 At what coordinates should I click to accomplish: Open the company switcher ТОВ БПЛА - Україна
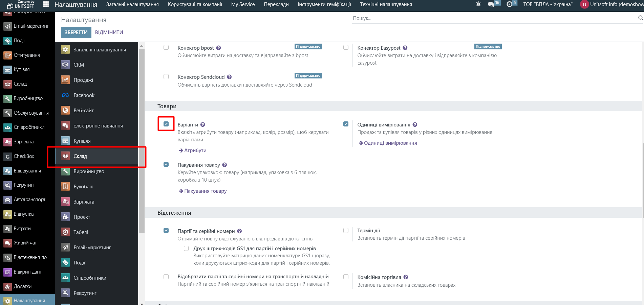548,4
